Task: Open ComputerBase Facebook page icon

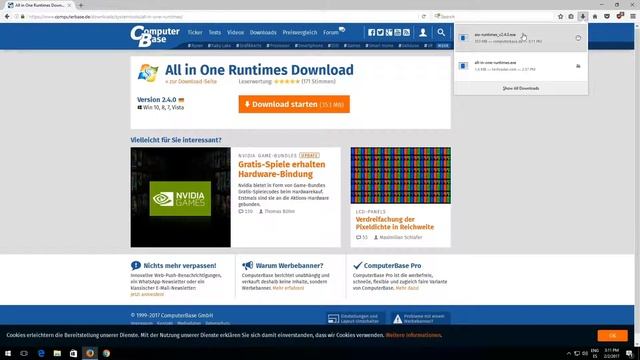Action: pos(371,32)
